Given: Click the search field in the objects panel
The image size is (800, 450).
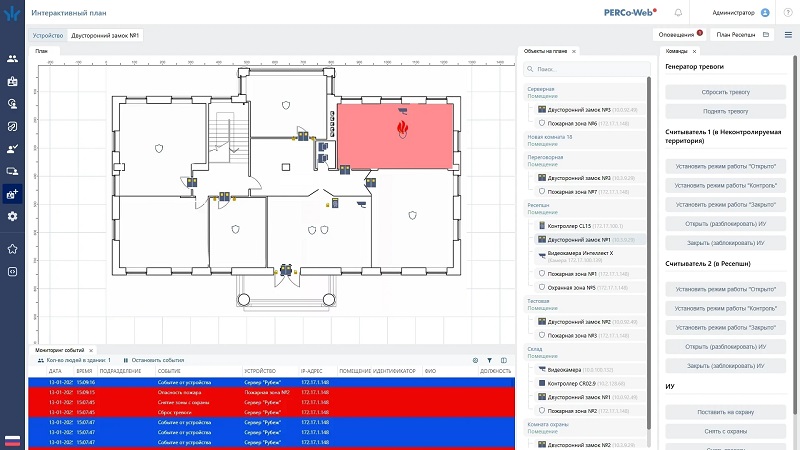Looking at the screenshot, I should tap(590, 70).
